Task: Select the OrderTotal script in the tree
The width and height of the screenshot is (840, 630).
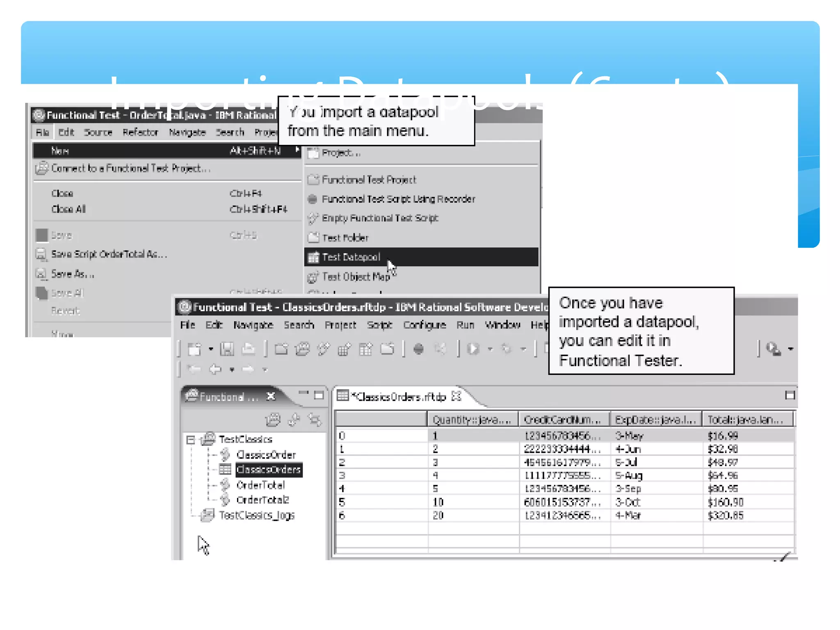Action: 260,485
